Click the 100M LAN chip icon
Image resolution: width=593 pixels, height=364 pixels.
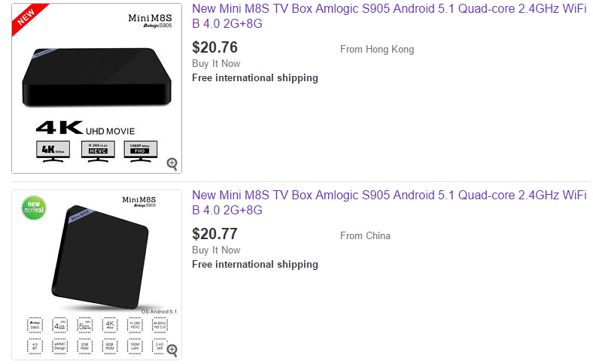tap(135, 346)
